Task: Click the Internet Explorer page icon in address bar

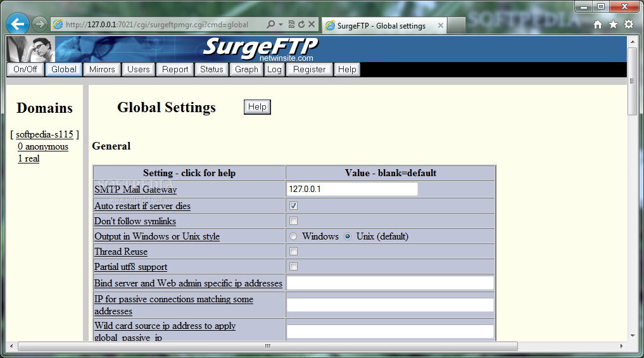Action: 58,25
